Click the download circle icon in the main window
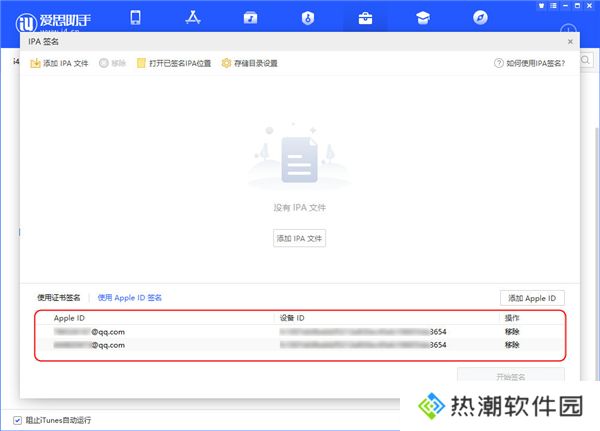 [568, 29]
